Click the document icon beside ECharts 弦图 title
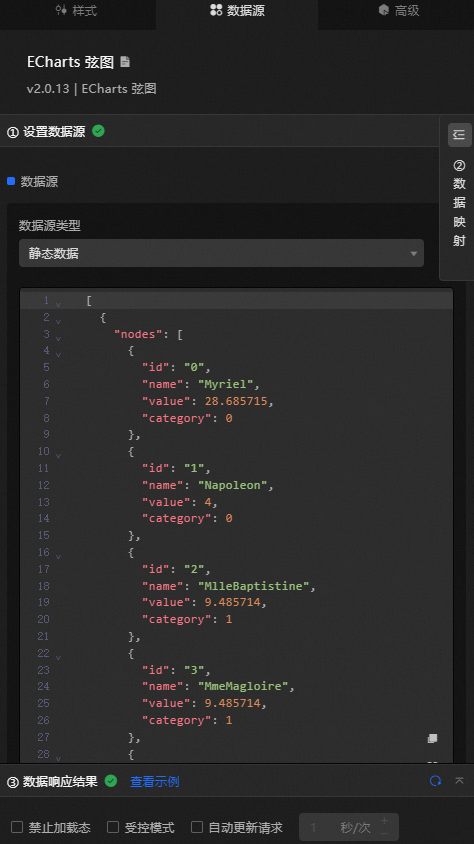 tap(125, 62)
